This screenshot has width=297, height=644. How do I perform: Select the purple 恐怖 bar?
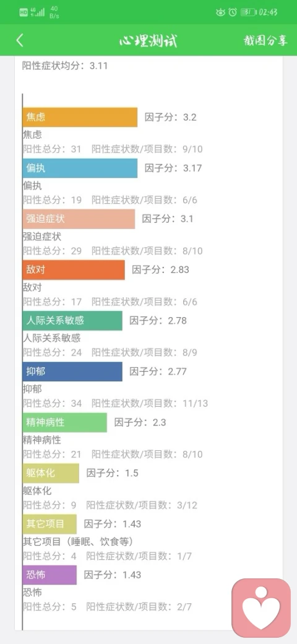49,575
